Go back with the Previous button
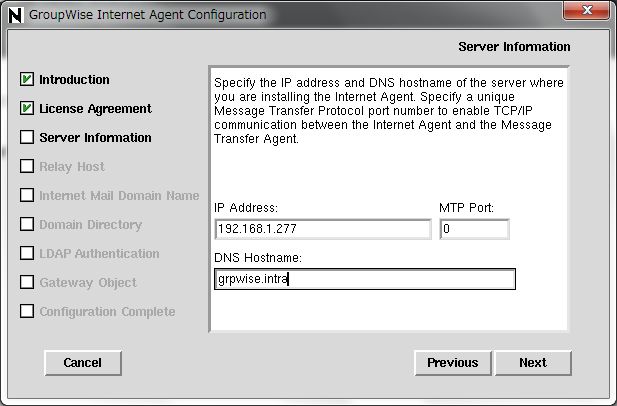Viewport: 617px width, 406px height. 453,363
